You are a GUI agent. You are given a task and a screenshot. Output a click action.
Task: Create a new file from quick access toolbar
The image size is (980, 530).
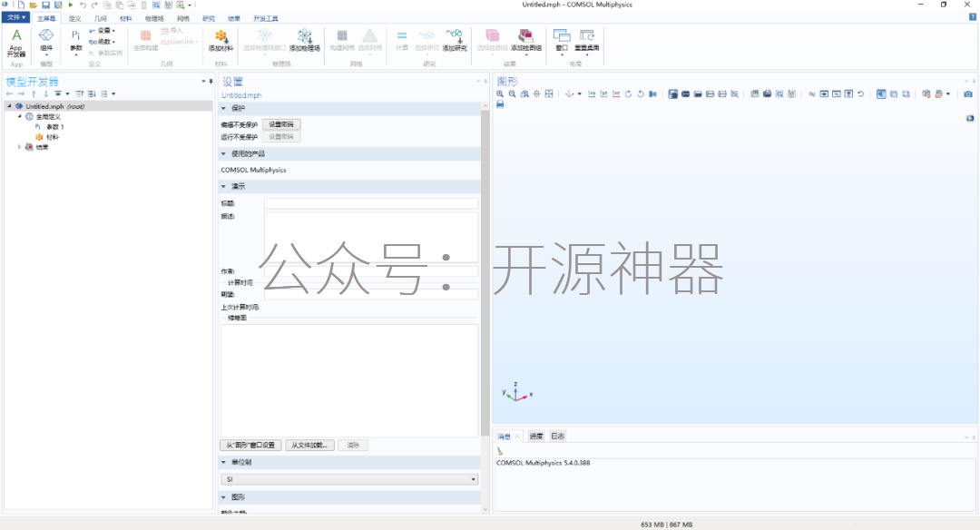coord(21,5)
